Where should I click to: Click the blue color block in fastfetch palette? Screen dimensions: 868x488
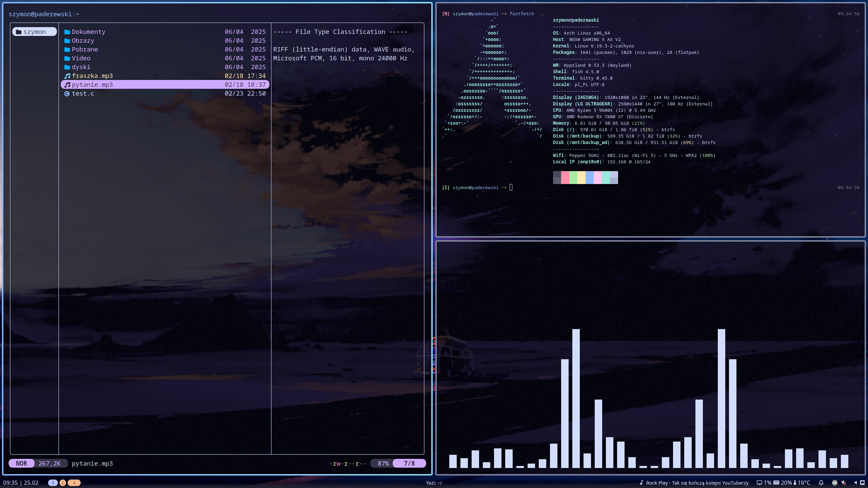pos(590,178)
